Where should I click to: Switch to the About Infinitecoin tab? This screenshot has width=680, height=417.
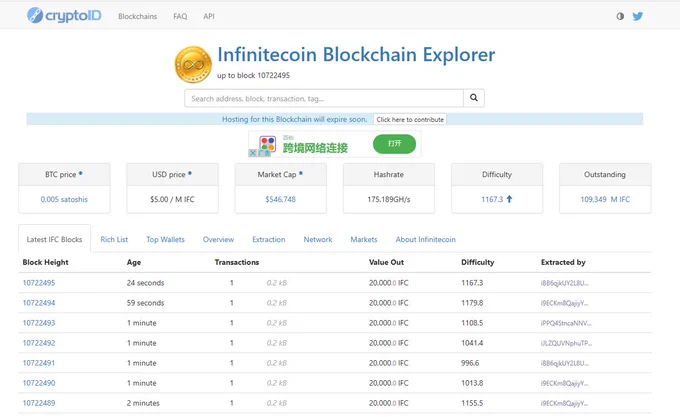425,239
